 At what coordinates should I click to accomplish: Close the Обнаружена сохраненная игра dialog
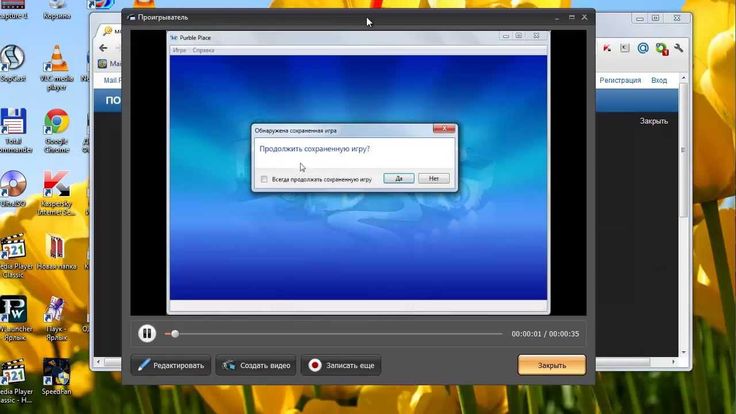click(x=444, y=128)
